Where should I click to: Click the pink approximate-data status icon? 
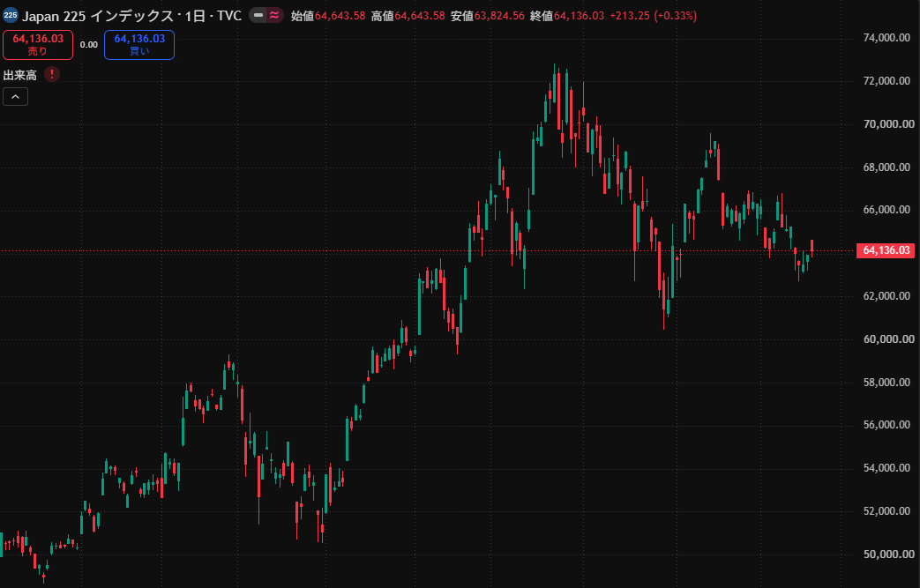click(274, 16)
